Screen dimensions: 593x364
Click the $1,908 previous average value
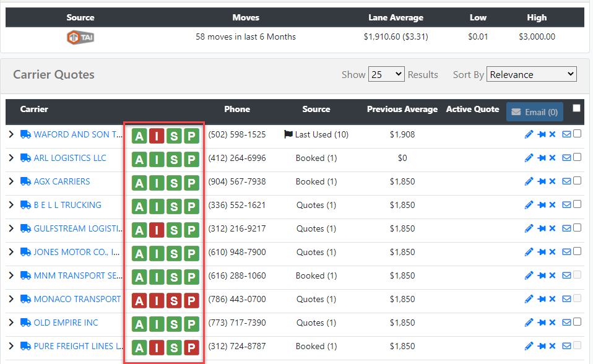402,134
